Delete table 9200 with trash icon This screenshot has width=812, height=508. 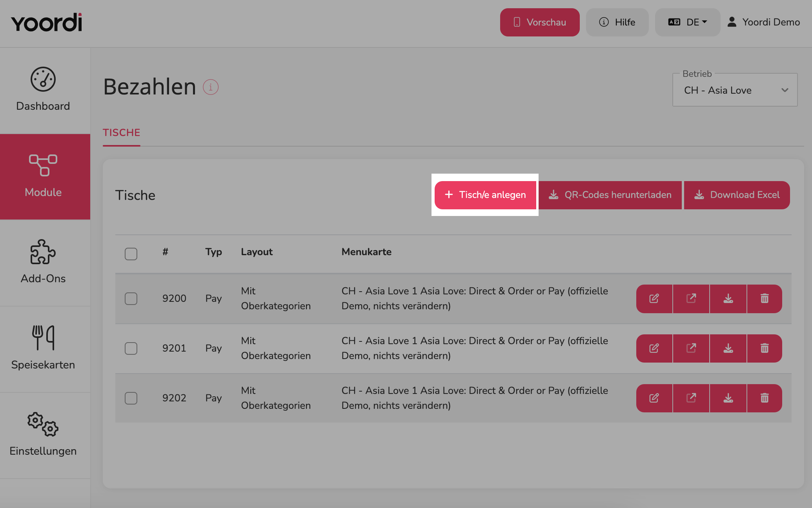click(x=765, y=299)
